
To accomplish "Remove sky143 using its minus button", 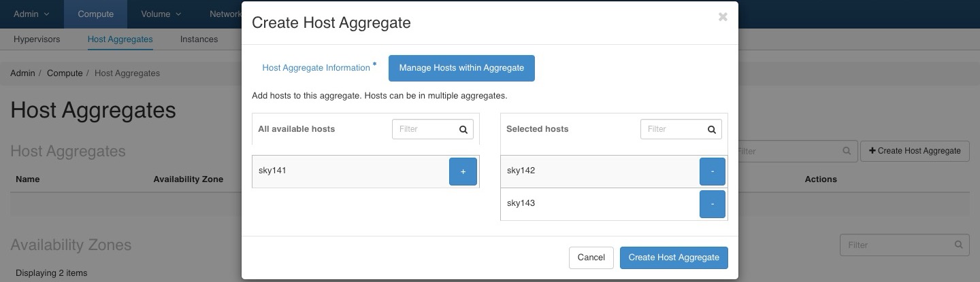I will [713, 204].
